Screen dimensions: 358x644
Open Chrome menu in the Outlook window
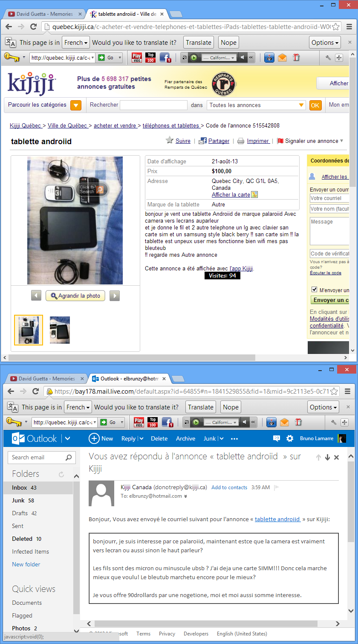click(x=347, y=391)
